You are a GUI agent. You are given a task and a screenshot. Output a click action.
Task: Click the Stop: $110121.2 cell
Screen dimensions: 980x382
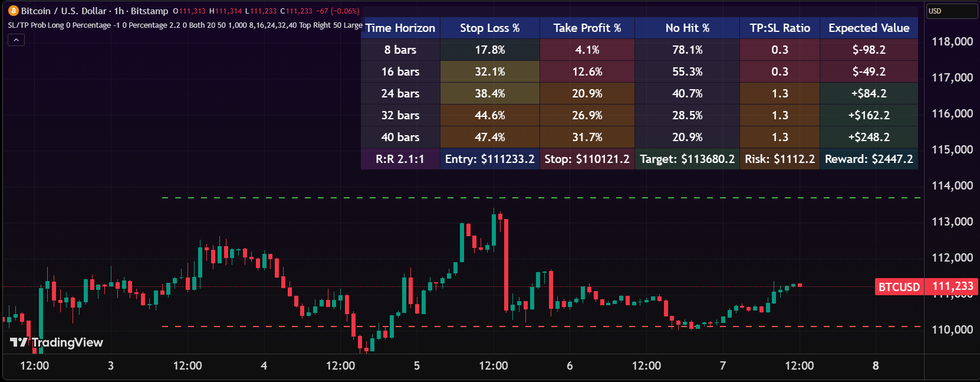(587, 159)
